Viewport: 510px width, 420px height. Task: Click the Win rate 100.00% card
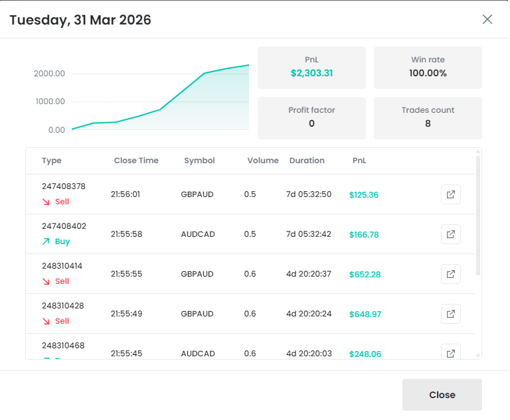coord(428,67)
